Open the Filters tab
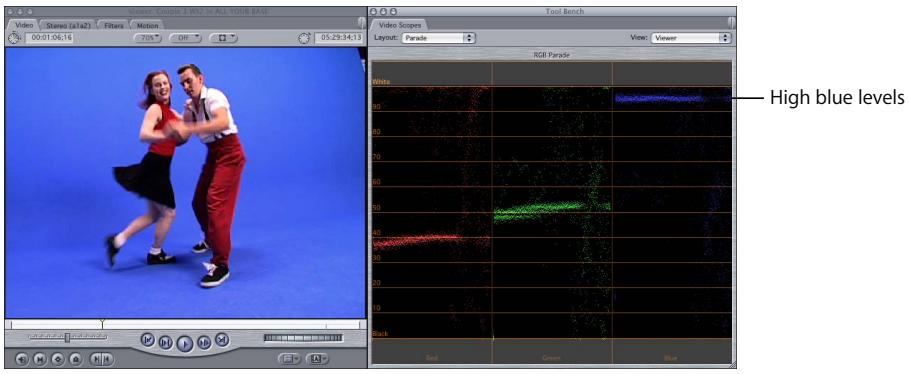Image resolution: width=909 pixels, height=374 pixels. pos(114,25)
